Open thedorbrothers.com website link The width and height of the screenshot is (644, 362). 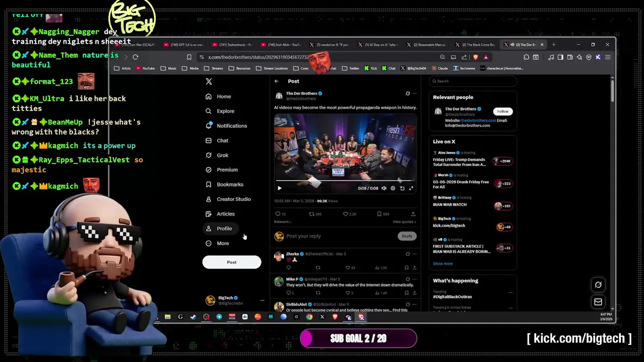tap(478, 121)
